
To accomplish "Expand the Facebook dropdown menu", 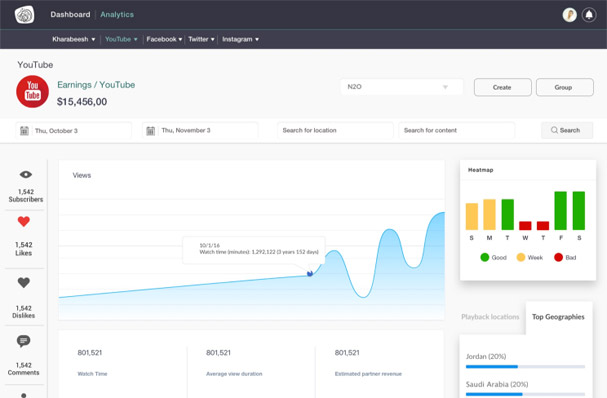I will tap(164, 39).
